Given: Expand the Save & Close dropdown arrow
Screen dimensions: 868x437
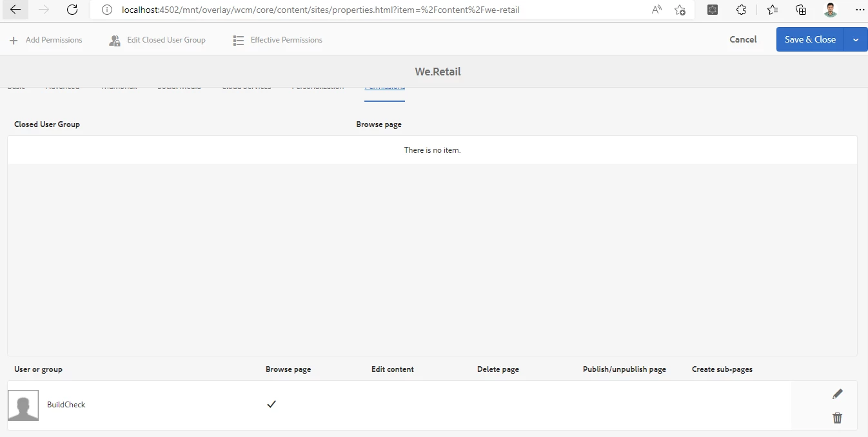Looking at the screenshot, I should (856, 40).
